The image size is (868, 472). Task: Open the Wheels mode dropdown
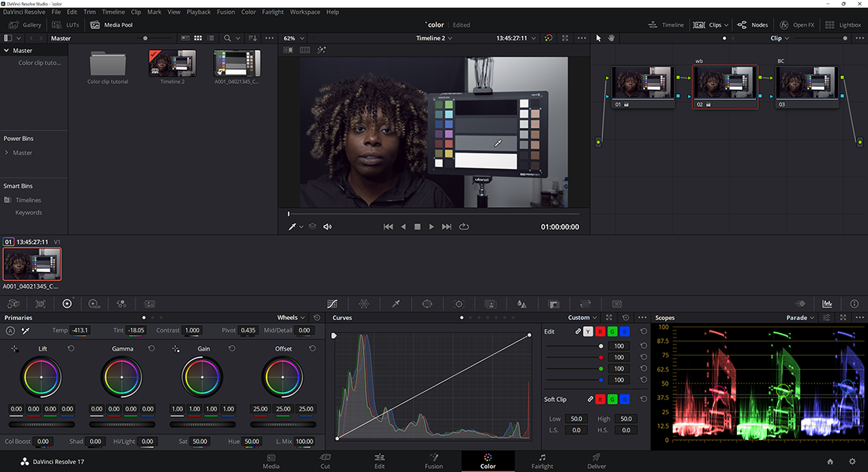click(290, 317)
